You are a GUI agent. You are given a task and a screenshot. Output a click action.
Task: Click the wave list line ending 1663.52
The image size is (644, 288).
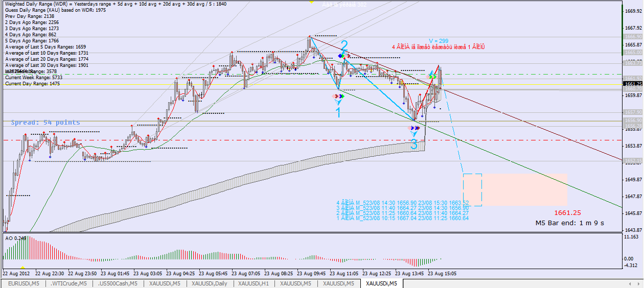click(403, 203)
